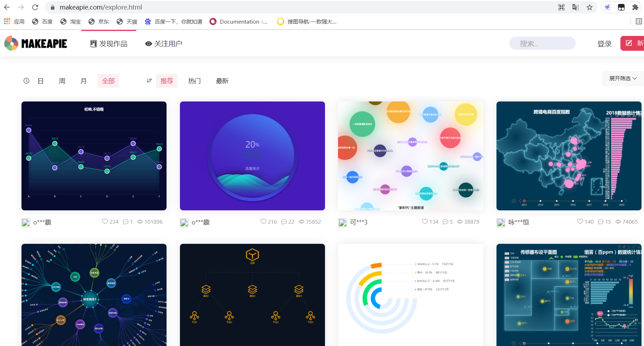Click the views eye icon showing 101896
Image resolution: width=644 pixels, height=346 pixels.
coord(140,222)
